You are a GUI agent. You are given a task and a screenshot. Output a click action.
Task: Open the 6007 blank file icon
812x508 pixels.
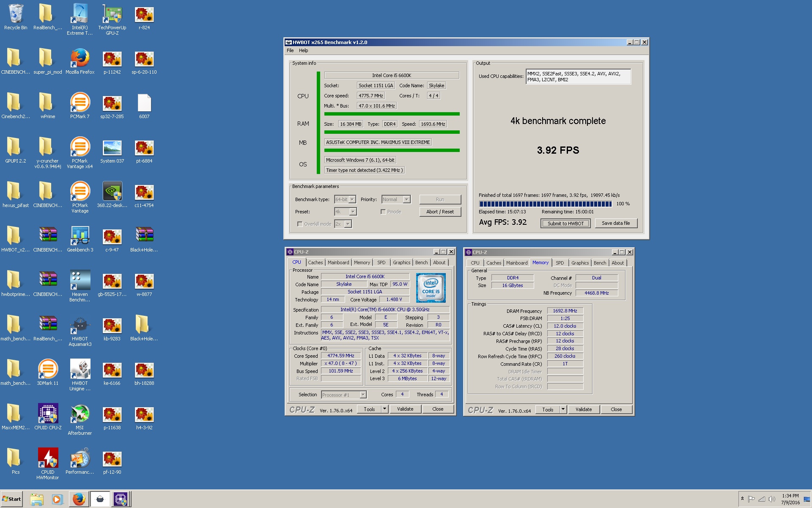coord(144,106)
